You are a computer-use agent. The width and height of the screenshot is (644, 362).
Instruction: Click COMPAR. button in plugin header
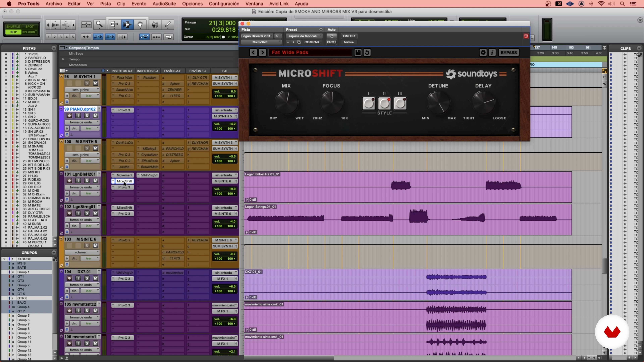tap(312, 42)
